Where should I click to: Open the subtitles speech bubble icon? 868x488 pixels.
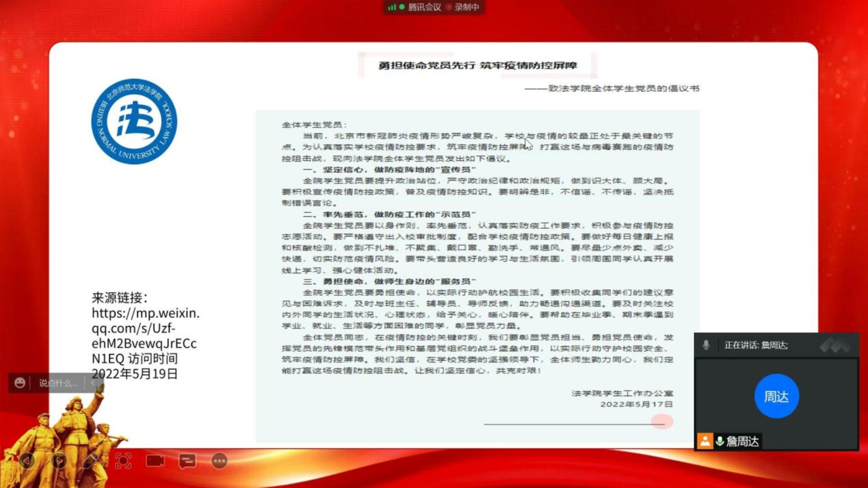click(x=187, y=460)
